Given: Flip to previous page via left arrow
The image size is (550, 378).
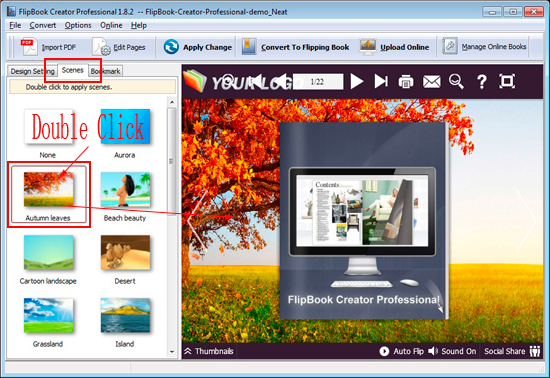Looking at the screenshot, I should coord(197,221).
